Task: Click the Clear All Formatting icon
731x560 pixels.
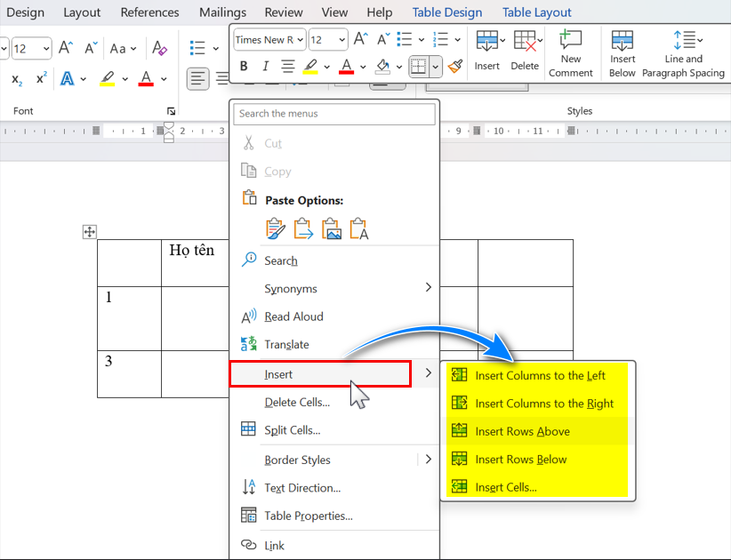Action: (159, 48)
